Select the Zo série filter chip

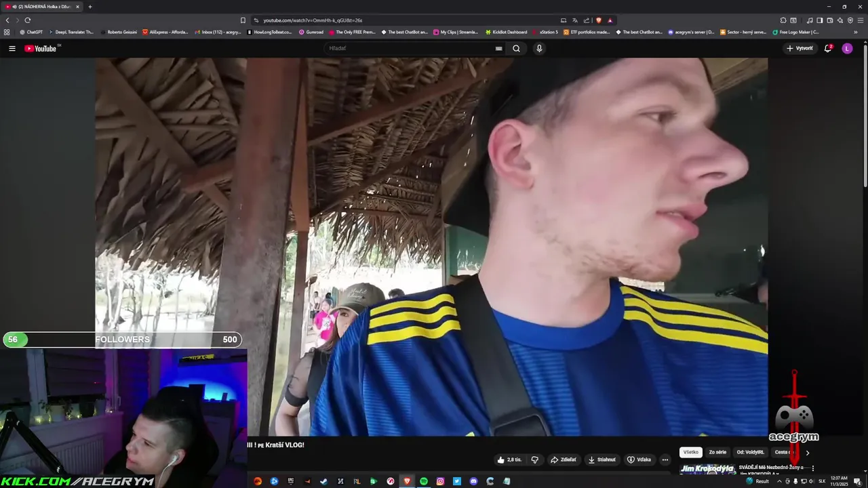pyautogui.click(x=717, y=452)
